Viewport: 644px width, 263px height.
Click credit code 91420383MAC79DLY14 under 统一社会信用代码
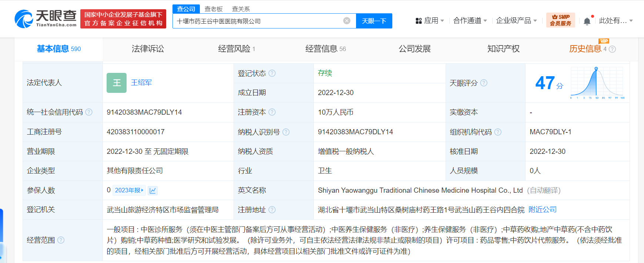(x=144, y=112)
